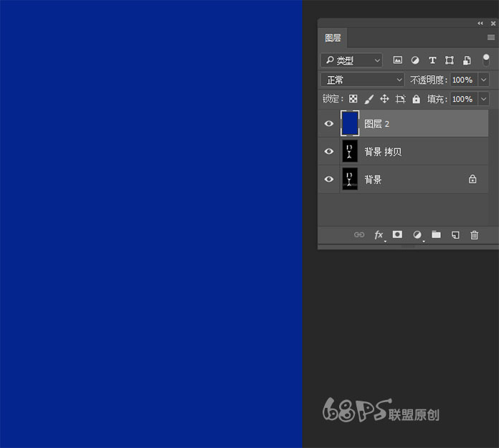Switch to the 图层 panel tab
The image size is (499, 448).
(333, 38)
